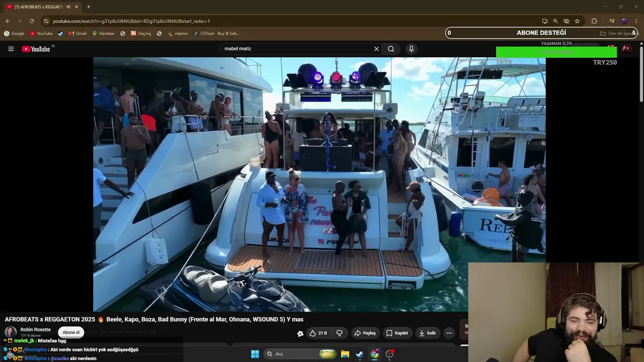644x362 pixels.
Task: Click the crossed-out eye icon in address bar
Action: [x=567, y=21]
